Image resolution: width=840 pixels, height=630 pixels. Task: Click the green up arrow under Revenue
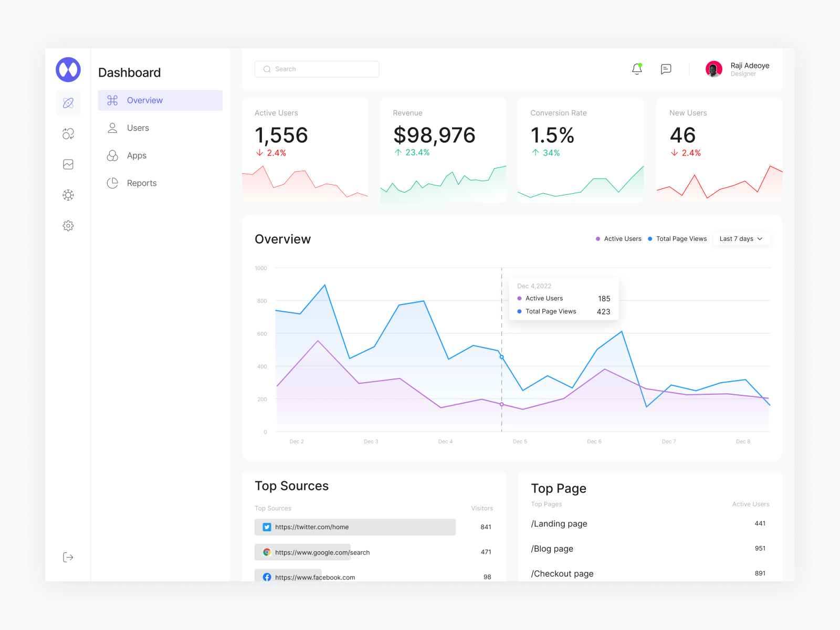click(398, 152)
